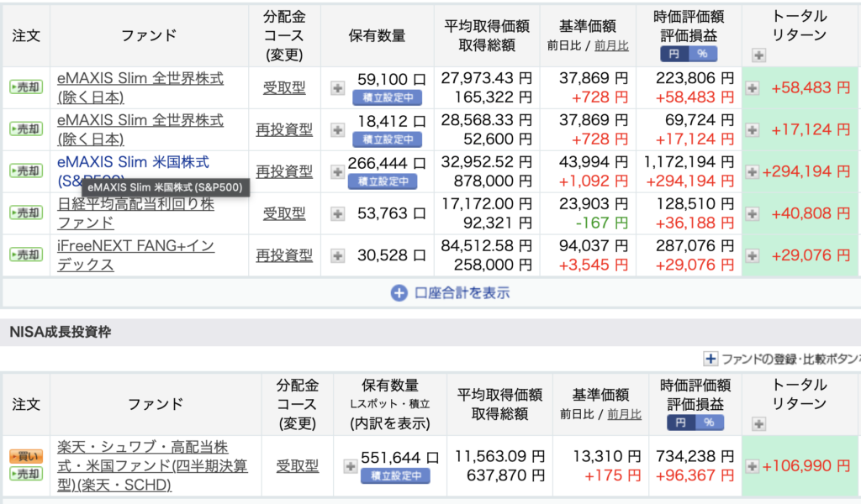Switch top table valuation to 円
The image size is (861, 504).
673,54
